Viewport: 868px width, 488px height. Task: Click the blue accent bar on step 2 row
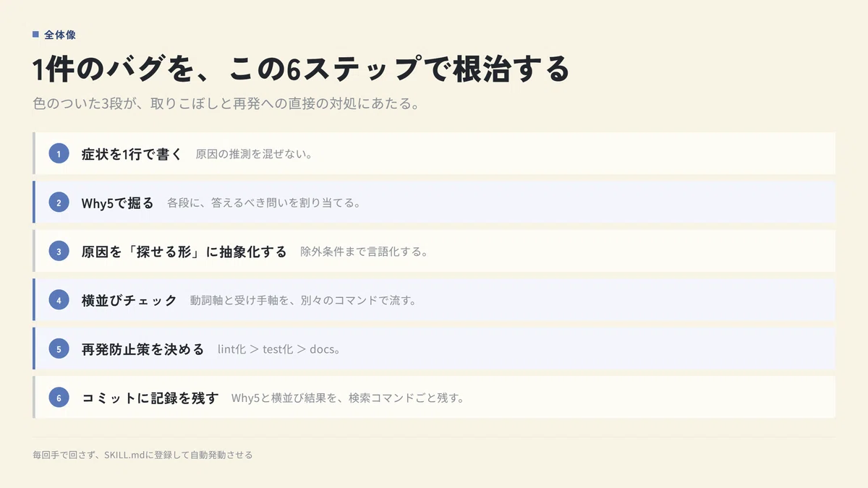(x=34, y=202)
